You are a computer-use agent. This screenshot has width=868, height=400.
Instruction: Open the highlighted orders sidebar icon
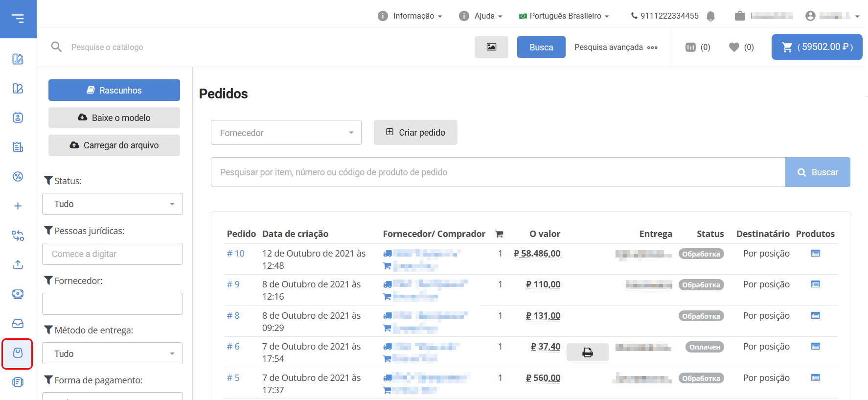[x=18, y=353]
